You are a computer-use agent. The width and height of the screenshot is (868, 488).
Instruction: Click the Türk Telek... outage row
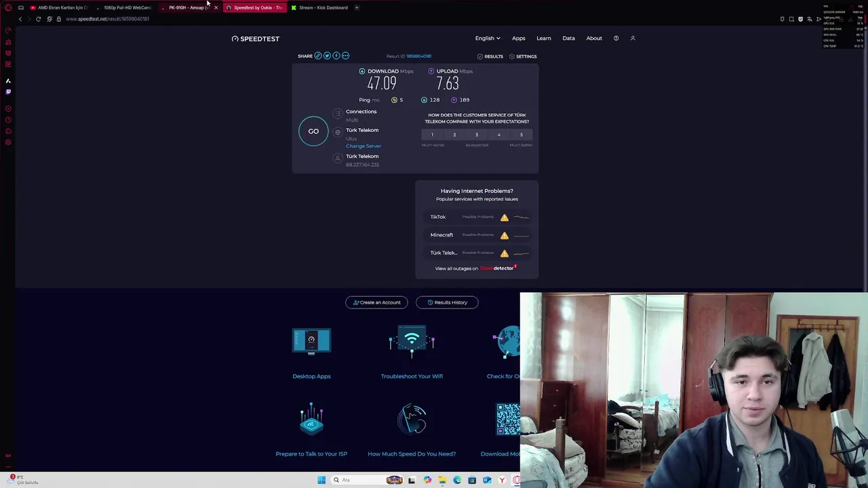point(477,253)
